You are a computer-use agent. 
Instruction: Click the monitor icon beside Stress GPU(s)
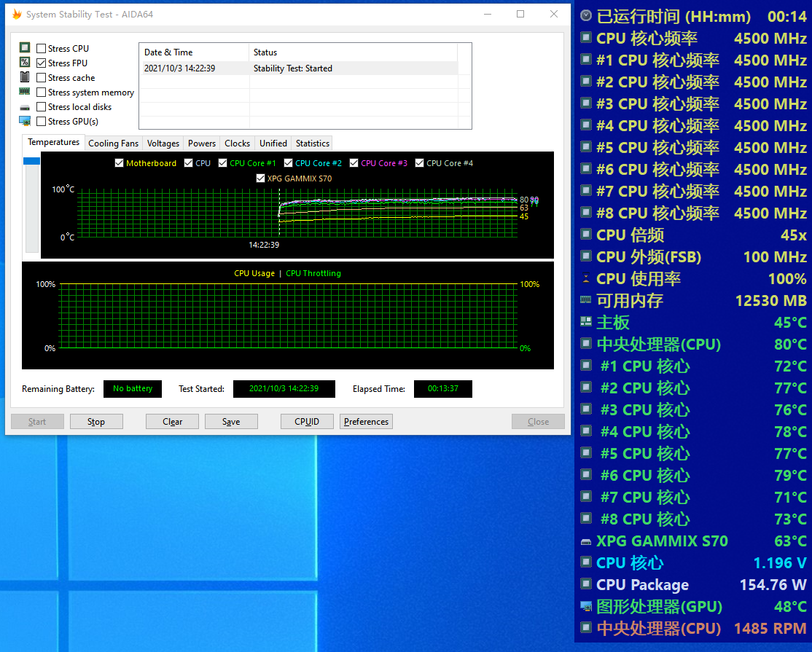[25, 121]
